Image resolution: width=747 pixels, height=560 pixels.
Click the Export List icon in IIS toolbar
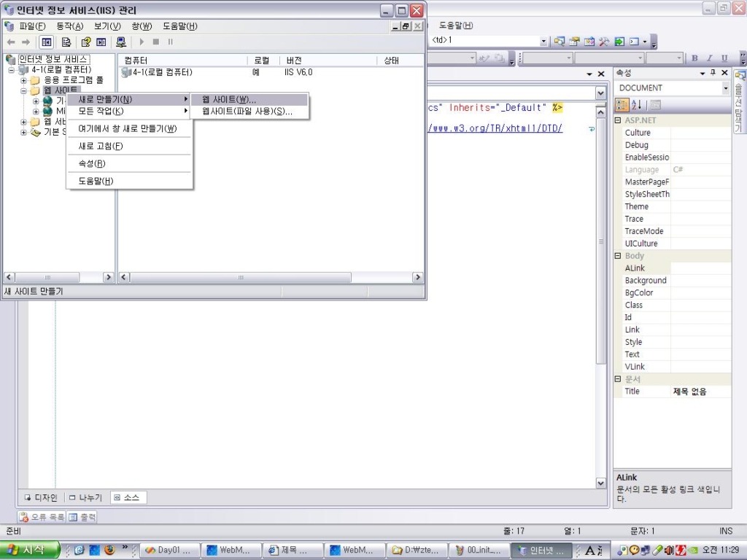(x=66, y=42)
